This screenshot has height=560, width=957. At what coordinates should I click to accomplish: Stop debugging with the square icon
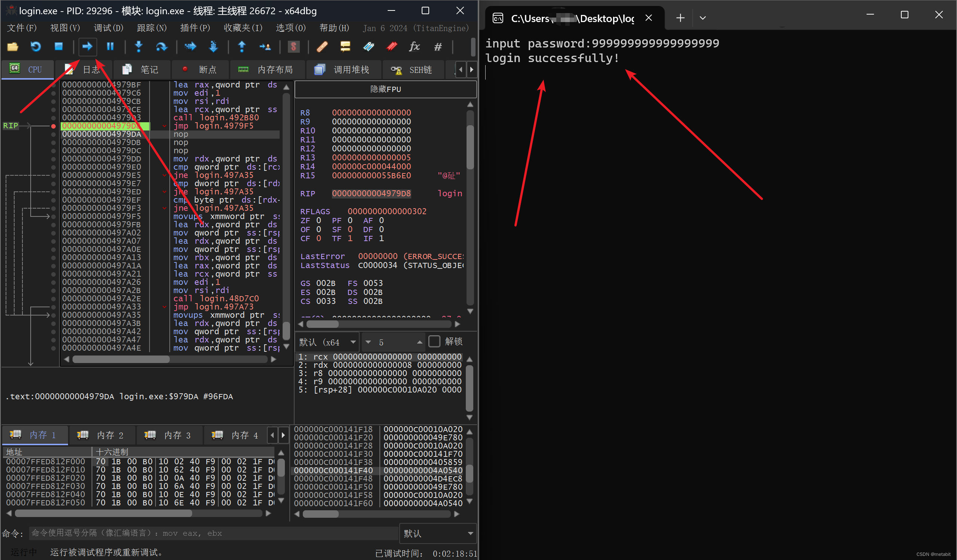point(58,47)
